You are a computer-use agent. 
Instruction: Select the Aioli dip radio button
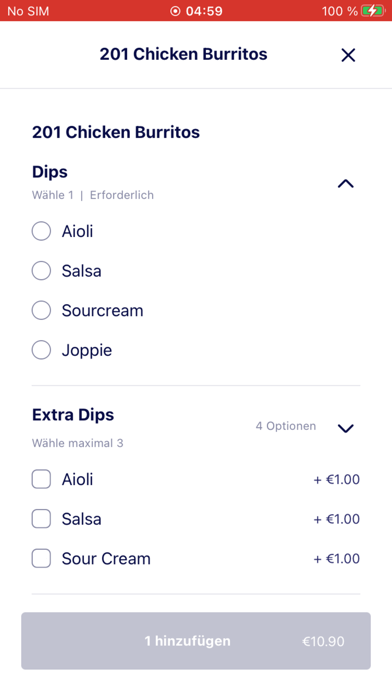pyautogui.click(x=41, y=231)
